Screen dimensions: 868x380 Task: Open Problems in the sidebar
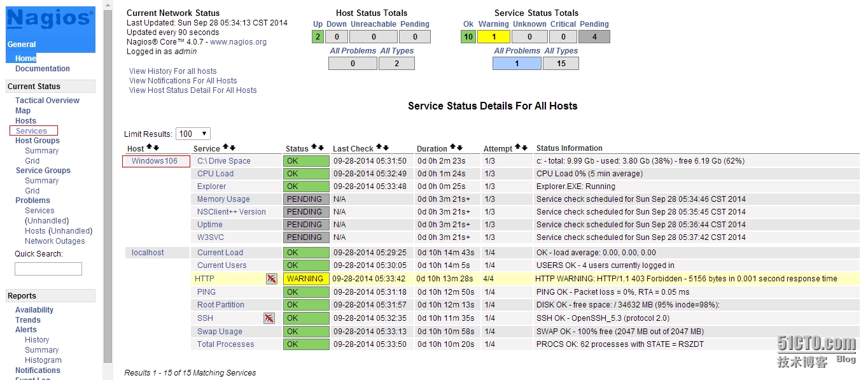pos(32,201)
